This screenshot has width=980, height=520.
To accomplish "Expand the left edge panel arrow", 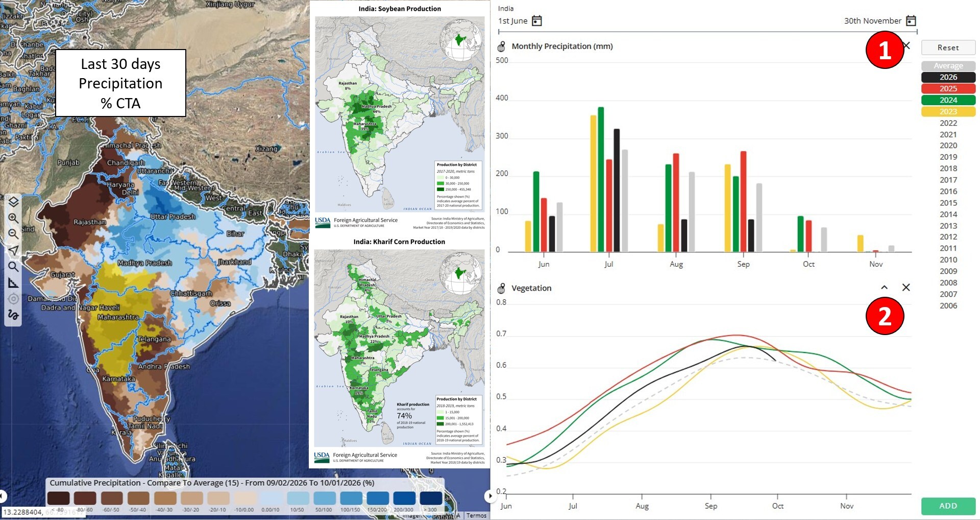I will click(3, 495).
